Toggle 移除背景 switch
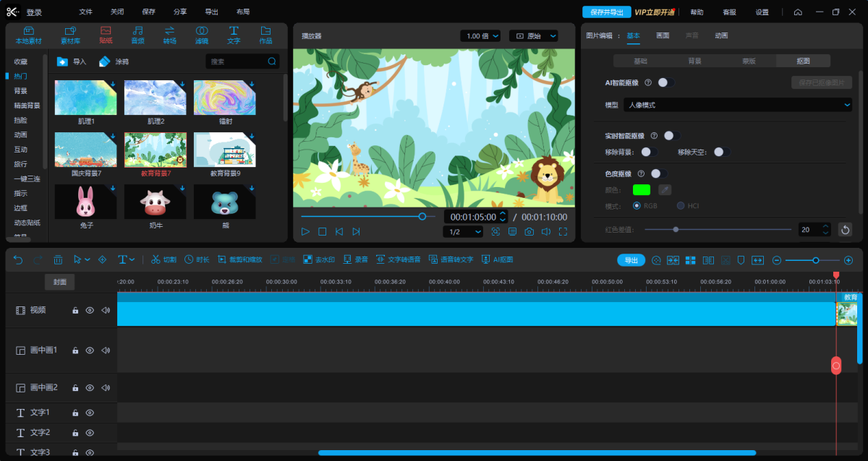The width and height of the screenshot is (868, 461). point(649,152)
